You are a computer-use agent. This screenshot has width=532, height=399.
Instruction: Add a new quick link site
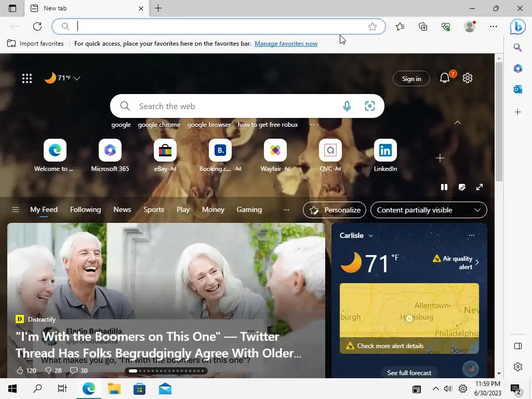pyautogui.click(x=440, y=158)
